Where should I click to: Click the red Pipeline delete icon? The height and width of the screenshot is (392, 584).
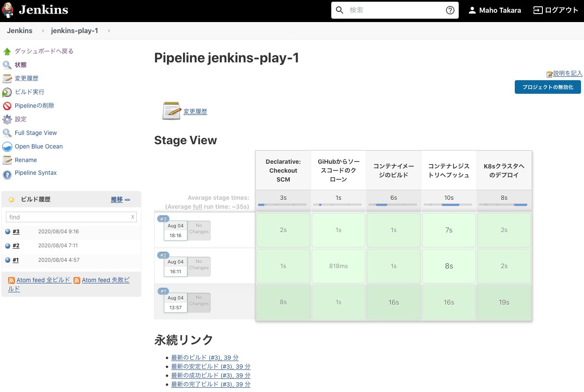(x=7, y=106)
